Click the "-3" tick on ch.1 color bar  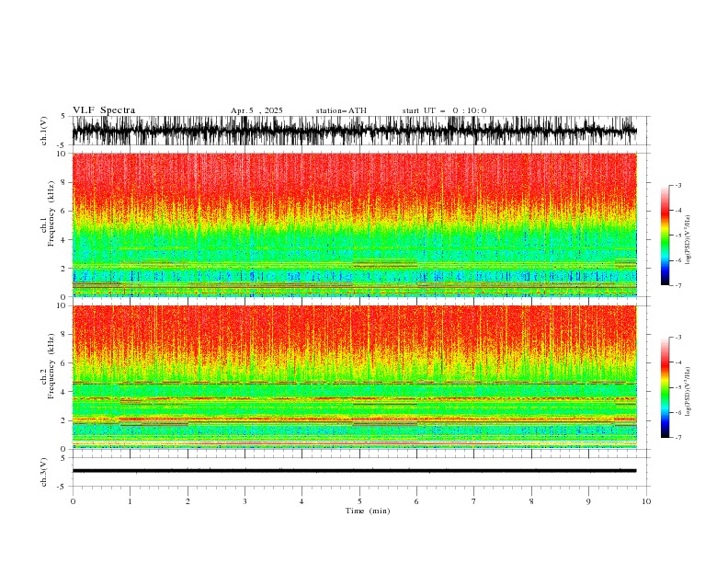tap(678, 185)
